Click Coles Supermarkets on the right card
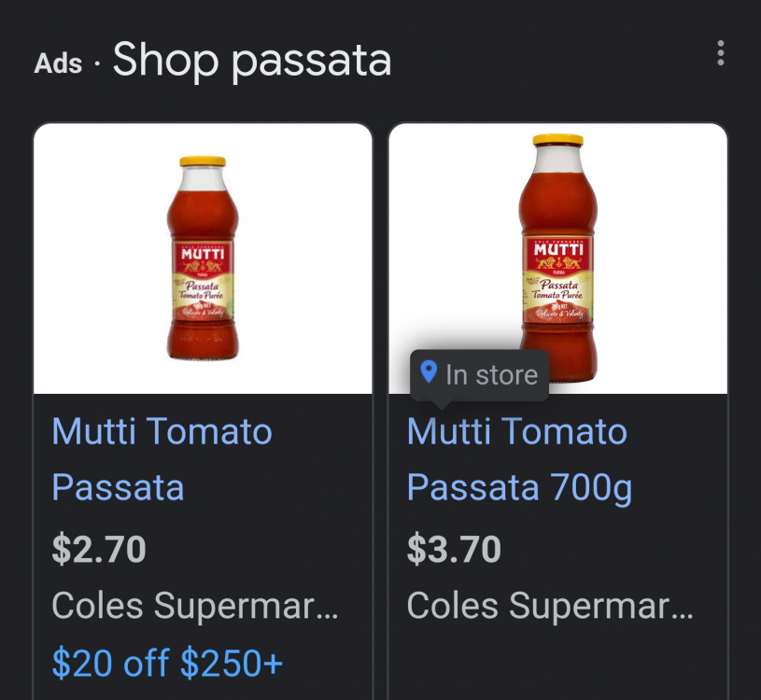This screenshot has width=761, height=700. [x=550, y=606]
